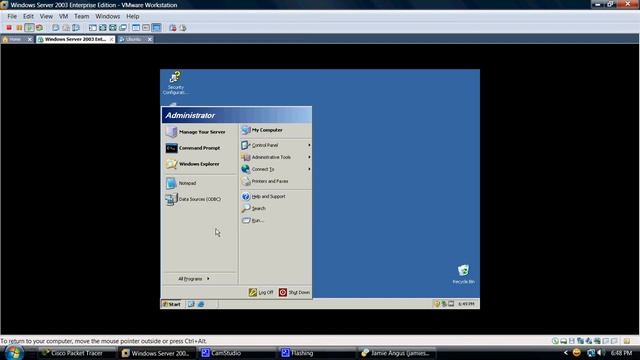Expand All Programs in Start menu
Viewport: 640px width, 360px height.
tap(194, 279)
